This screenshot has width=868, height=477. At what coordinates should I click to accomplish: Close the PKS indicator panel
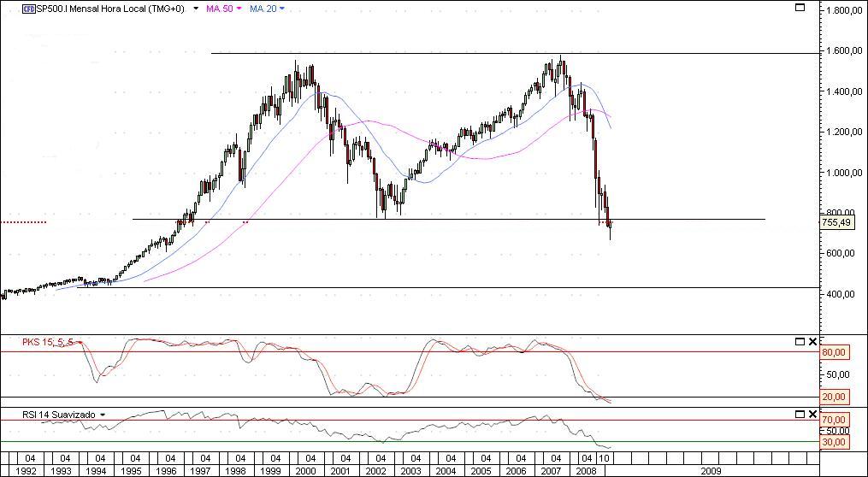812,342
